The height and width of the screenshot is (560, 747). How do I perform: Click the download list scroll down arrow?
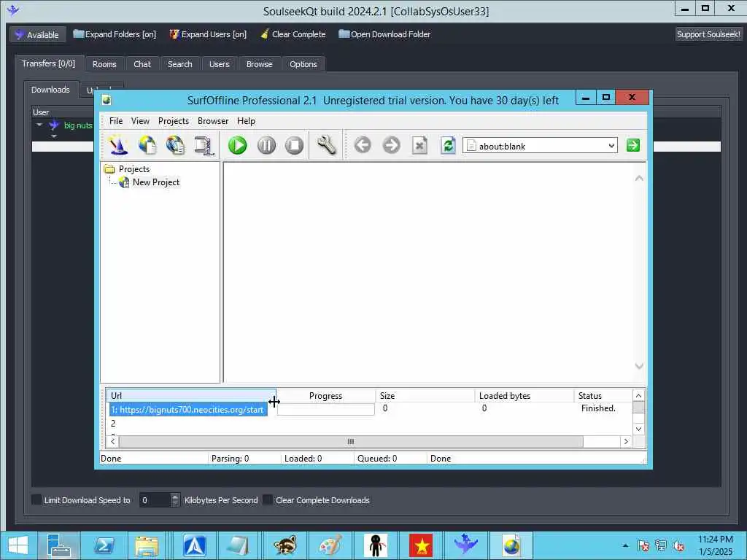tap(638, 429)
